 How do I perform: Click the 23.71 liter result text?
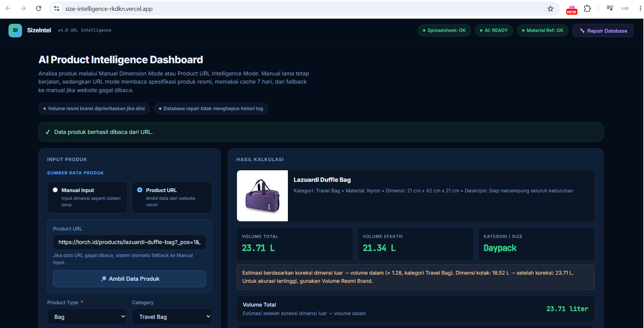(567, 309)
